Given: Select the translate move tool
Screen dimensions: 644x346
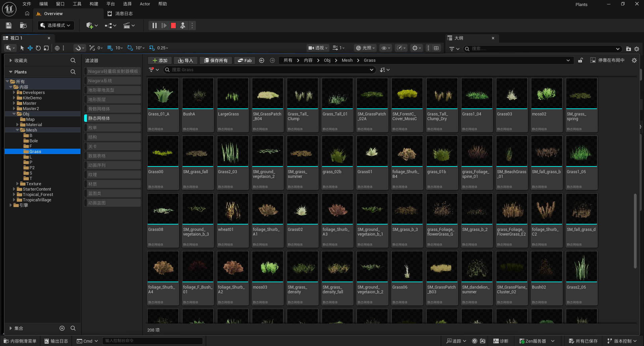Looking at the screenshot, I should tap(30, 48).
